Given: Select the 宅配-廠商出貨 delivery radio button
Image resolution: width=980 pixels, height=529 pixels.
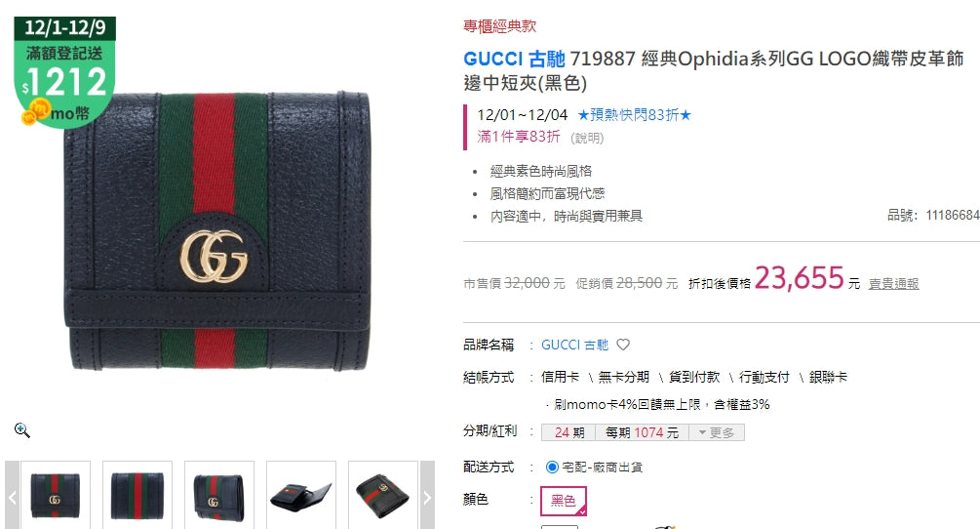Looking at the screenshot, I should pyautogui.click(x=552, y=468).
